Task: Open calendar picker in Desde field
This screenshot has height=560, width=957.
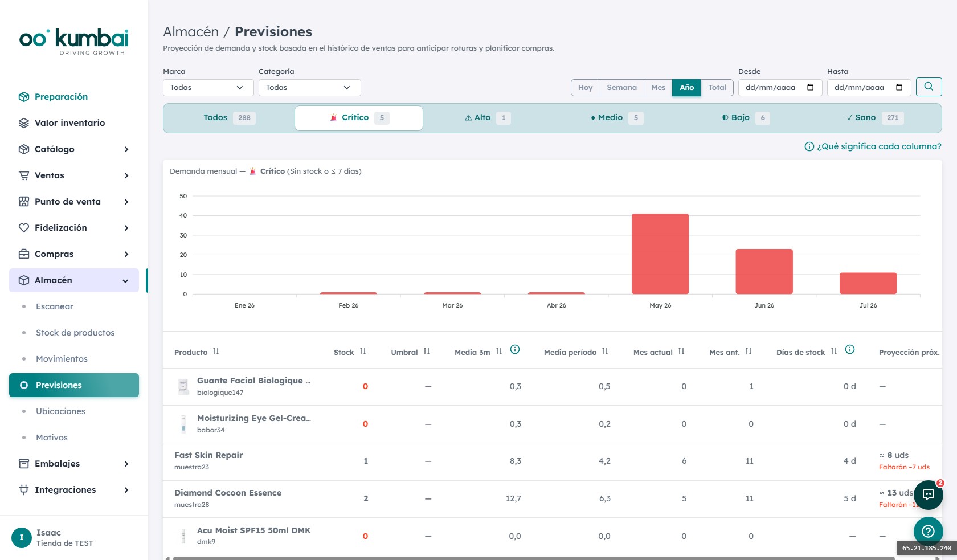Action: [810, 88]
